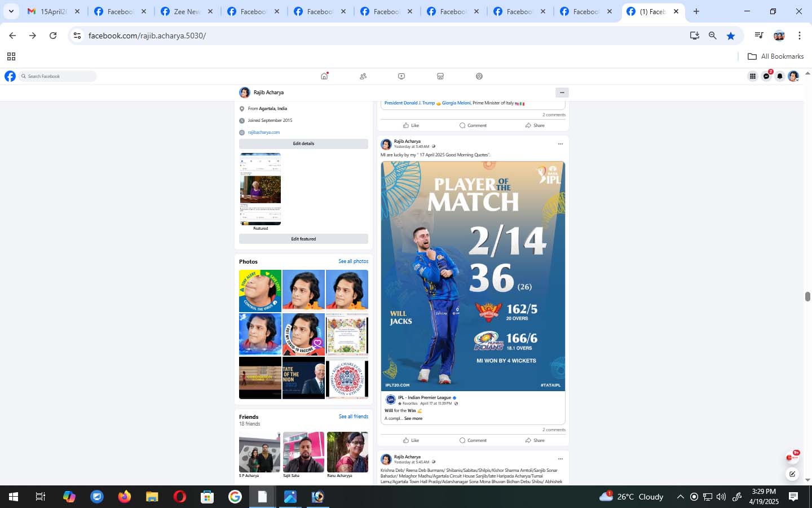This screenshot has height=508, width=812.
Task: Open the Player of the Match image
Action: point(473,276)
